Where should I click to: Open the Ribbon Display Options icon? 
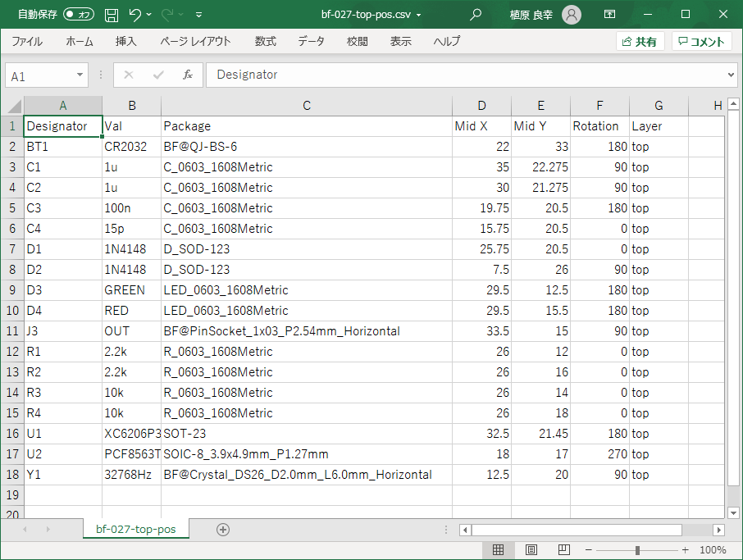[x=610, y=14]
